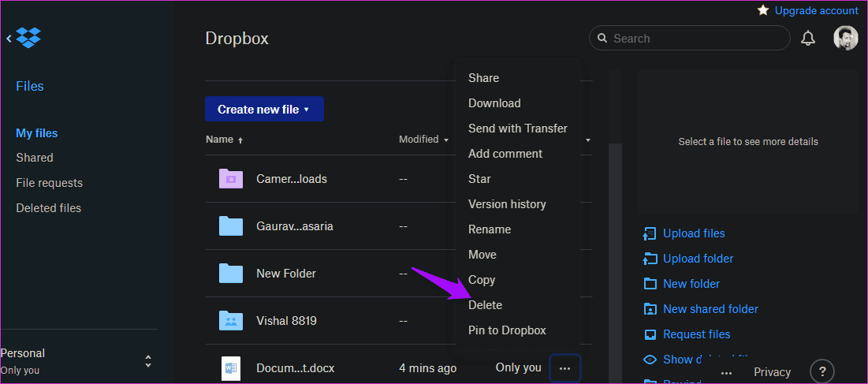Open the Docum...t.docx file name
The image size is (868, 384).
[x=295, y=368]
